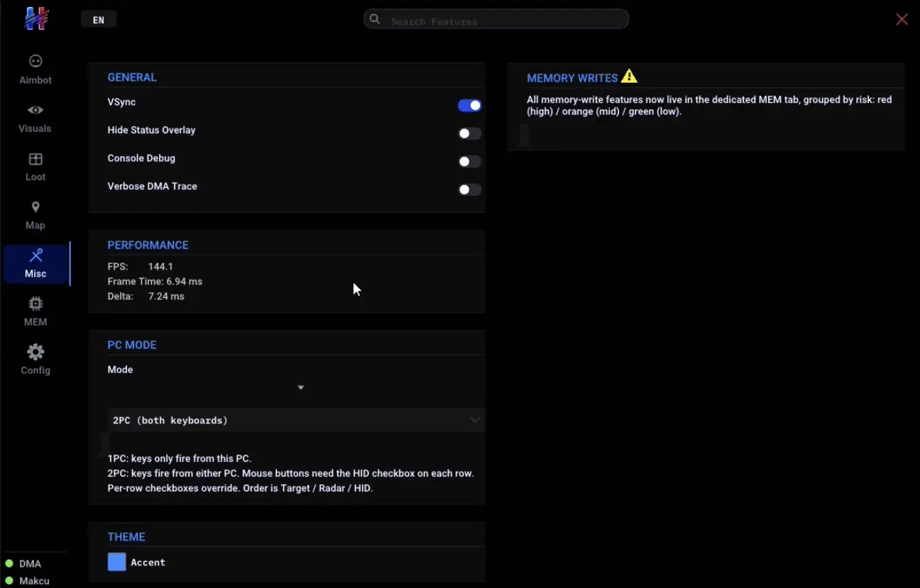Click the Memory Writes warning triangle icon
Viewport: 920px width, 588px height.
629,77
